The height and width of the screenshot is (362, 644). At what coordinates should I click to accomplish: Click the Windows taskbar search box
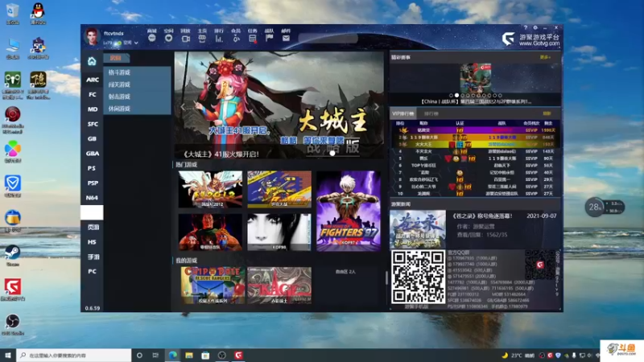coord(74,355)
